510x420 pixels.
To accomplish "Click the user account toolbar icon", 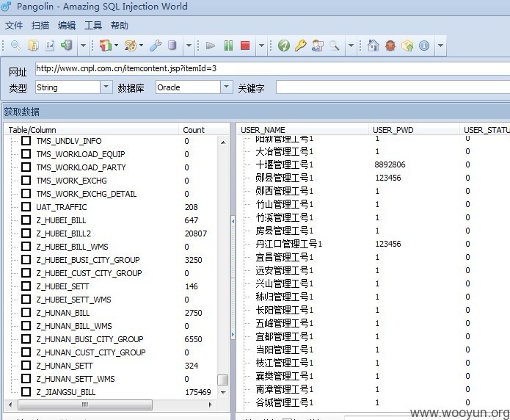I will point(318,46).
